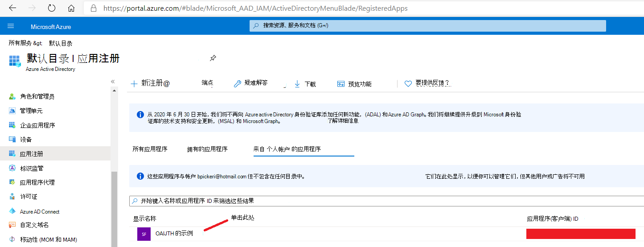
Task: Click the browser address bar URL
Action: point(255,8)
